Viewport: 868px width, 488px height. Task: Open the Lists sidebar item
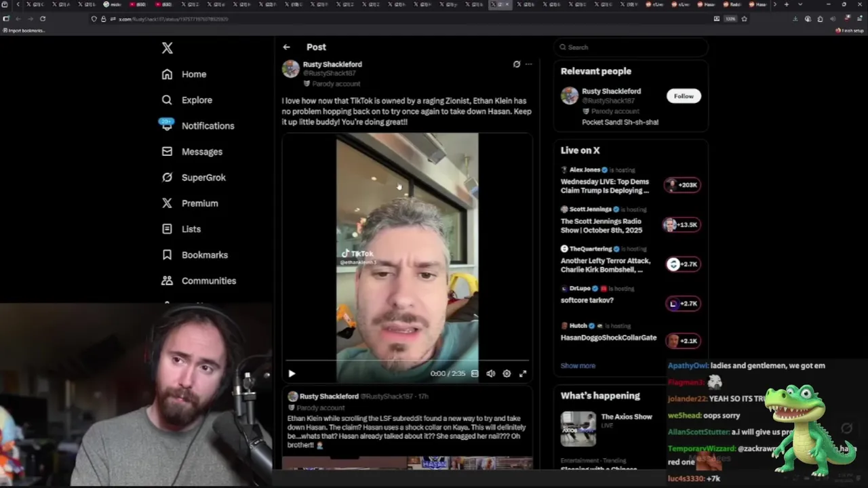[x=180, y=229]
